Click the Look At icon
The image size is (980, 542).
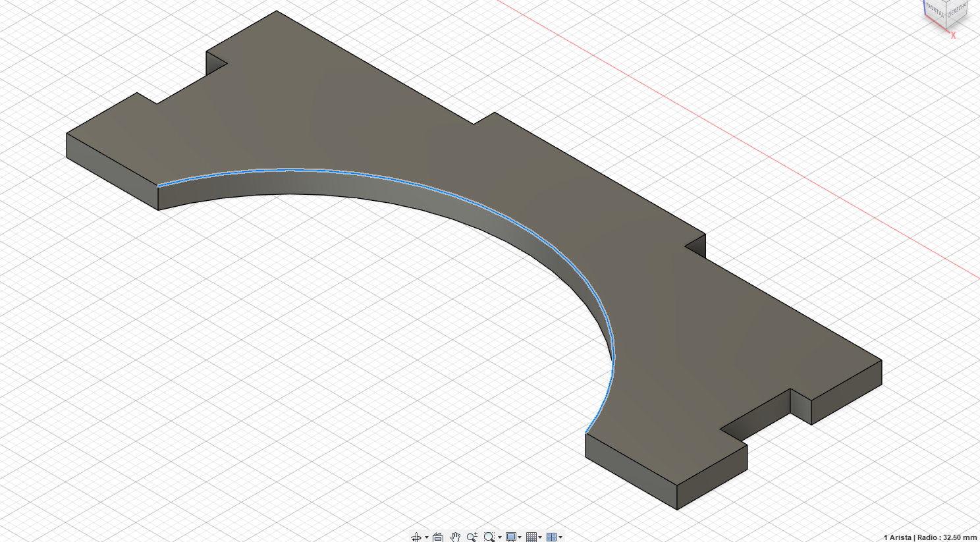438,537
